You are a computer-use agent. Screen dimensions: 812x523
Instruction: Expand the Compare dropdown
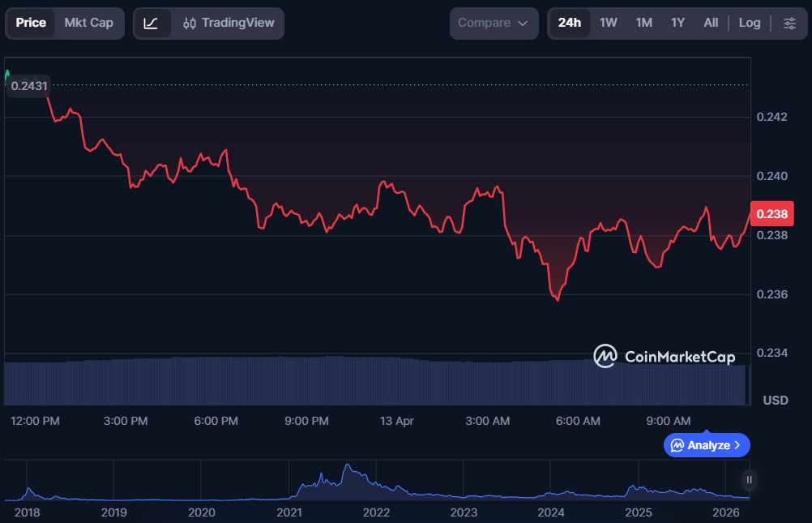pos(494,23)
